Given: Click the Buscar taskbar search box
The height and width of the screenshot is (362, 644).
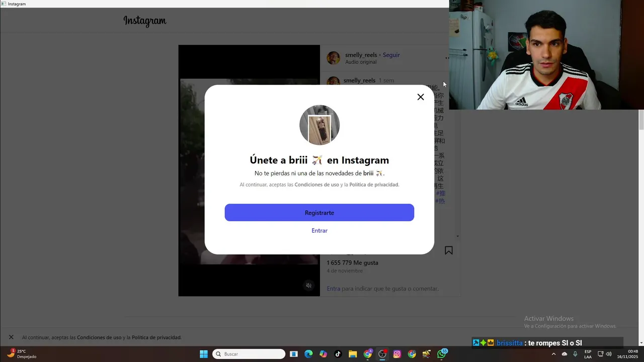Looking at the screenshot, I should point(249,354).
